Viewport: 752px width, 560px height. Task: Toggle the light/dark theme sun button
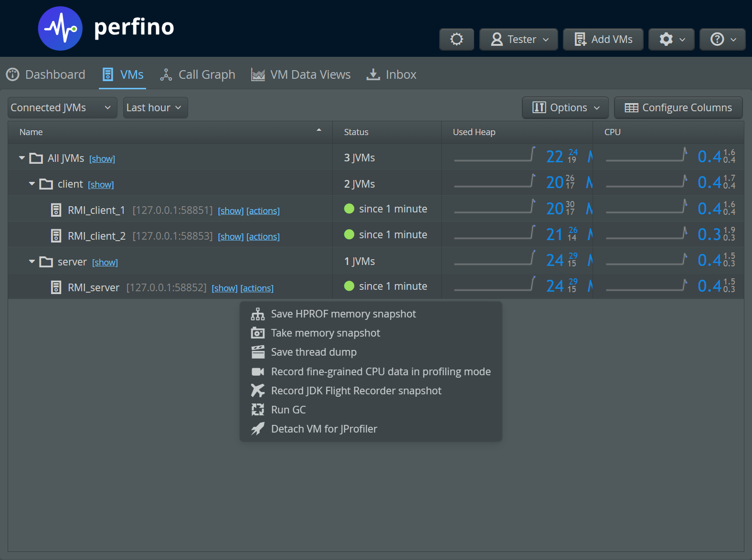pos(456,39)
